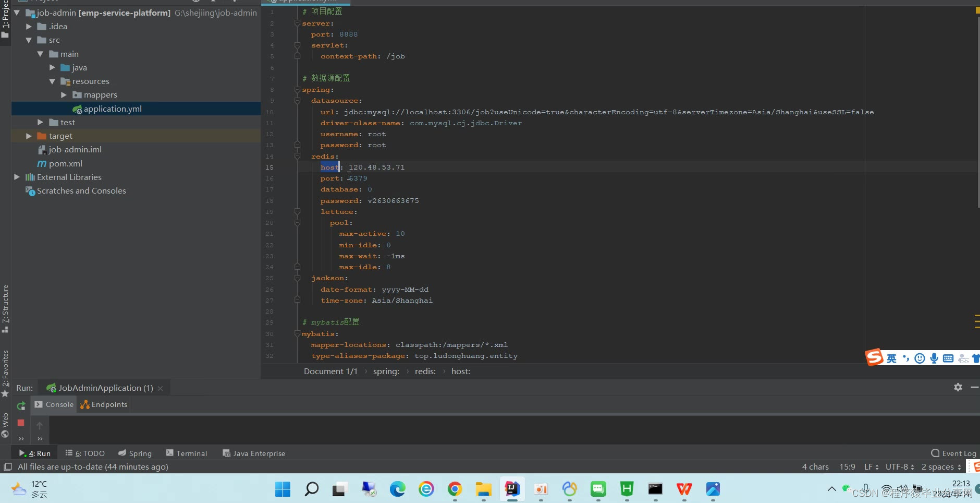Click Sogou voice input microphone icon

point(934,358)
